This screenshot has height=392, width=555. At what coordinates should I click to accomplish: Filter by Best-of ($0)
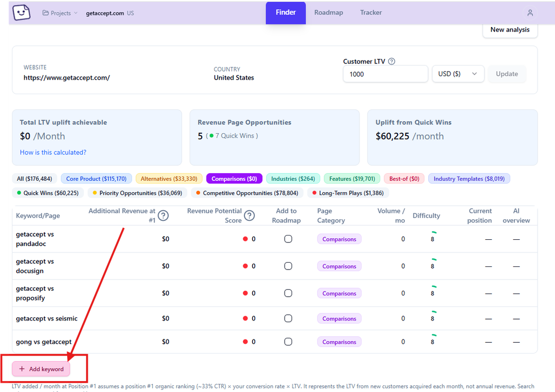[x=404, y=179]
